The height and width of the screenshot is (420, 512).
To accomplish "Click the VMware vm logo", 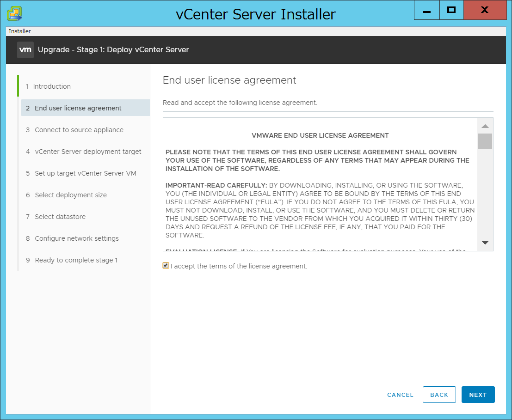I will [x=25, y=50].
